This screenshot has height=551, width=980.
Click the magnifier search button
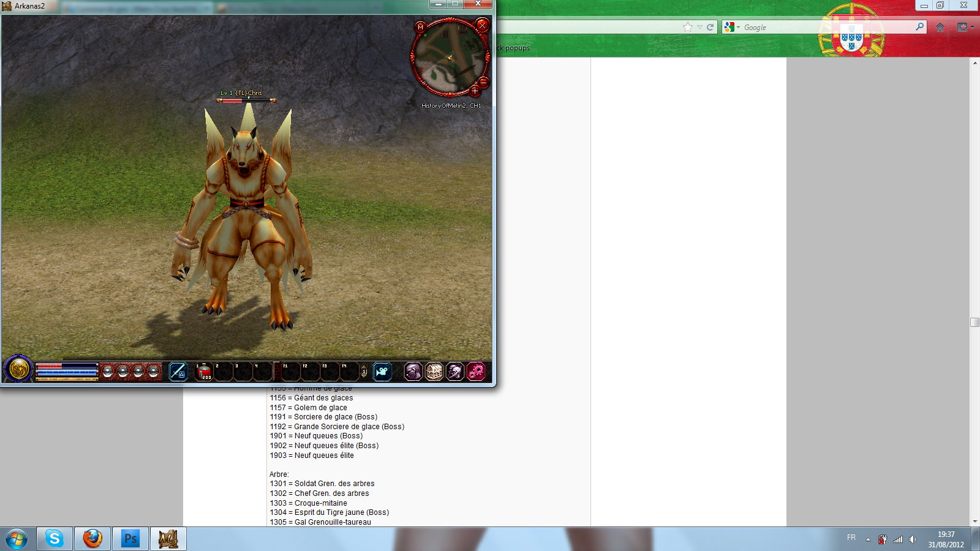(919, 27)
